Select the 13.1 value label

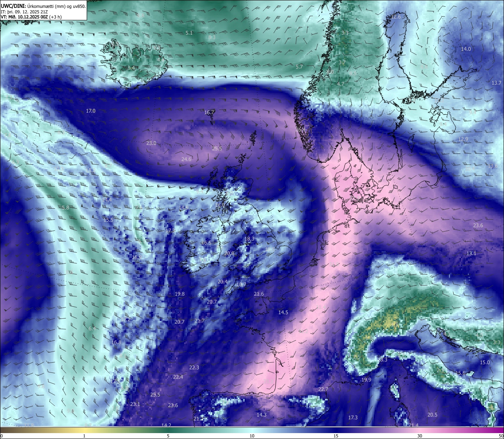pyautogui.click(x=471, y=253)
